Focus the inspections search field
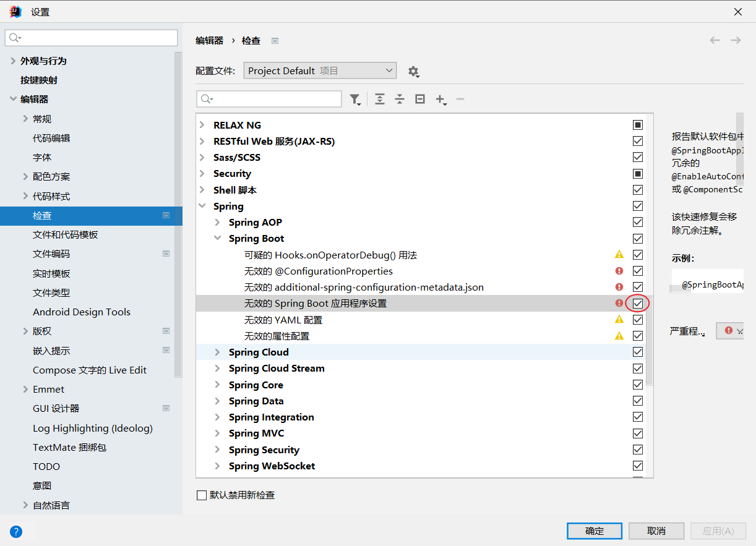This screenshot has height=546, width=756. tap(269, 99)
